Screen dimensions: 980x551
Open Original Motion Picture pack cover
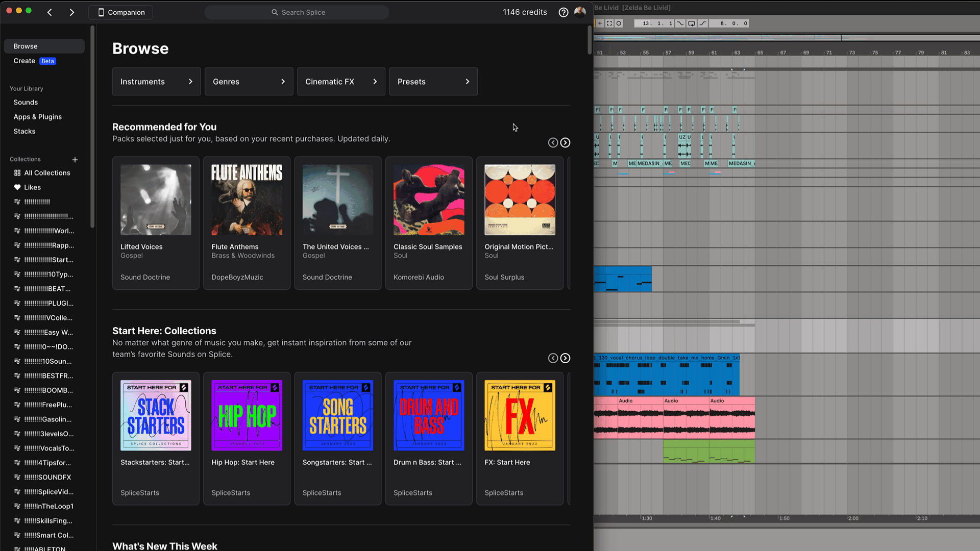520,199
